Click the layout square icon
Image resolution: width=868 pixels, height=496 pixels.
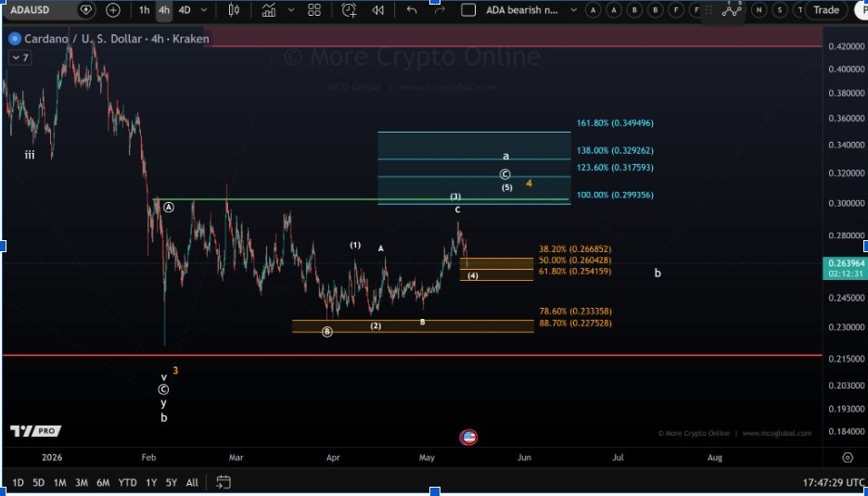pos(468,10)
